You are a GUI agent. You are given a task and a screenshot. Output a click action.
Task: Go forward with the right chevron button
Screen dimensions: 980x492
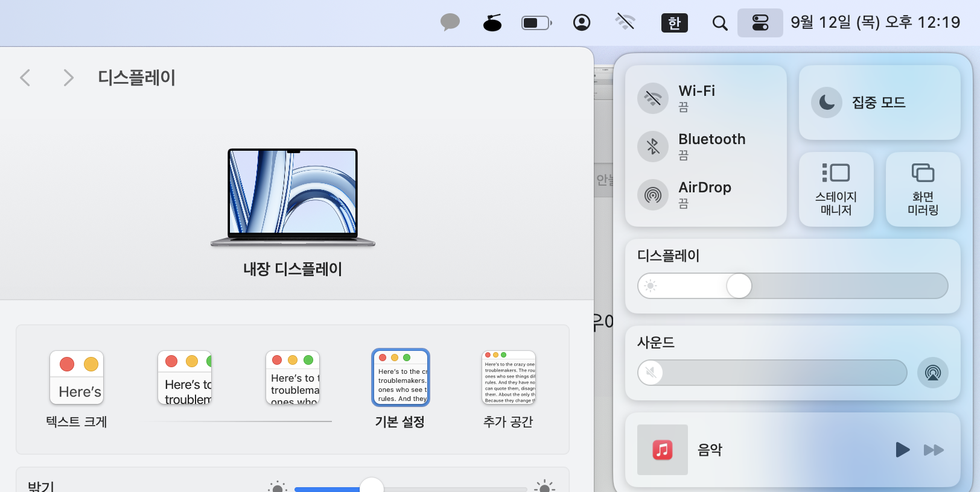click(x=68, y=77)
